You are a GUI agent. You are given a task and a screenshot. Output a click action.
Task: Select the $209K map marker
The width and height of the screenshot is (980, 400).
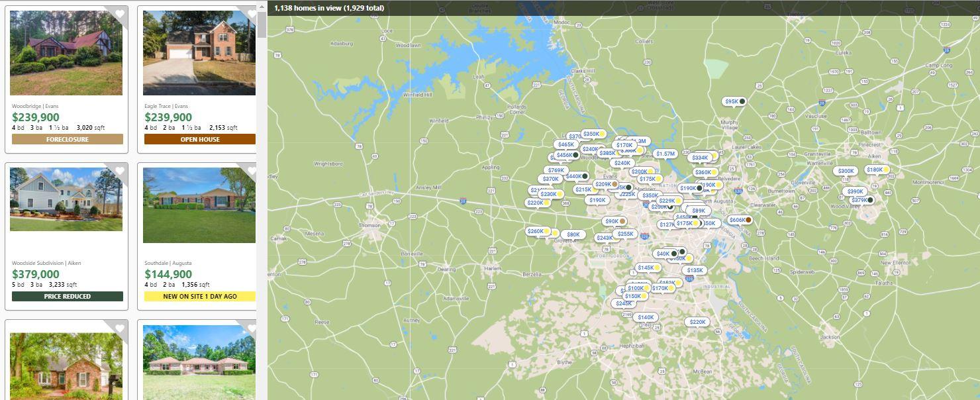607,184
